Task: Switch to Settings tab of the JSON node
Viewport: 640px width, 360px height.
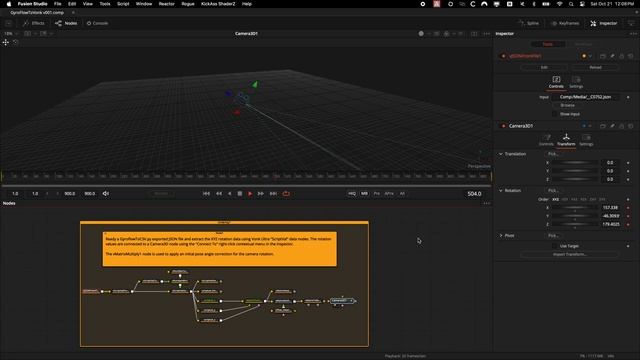Action: tap(576, 82)
